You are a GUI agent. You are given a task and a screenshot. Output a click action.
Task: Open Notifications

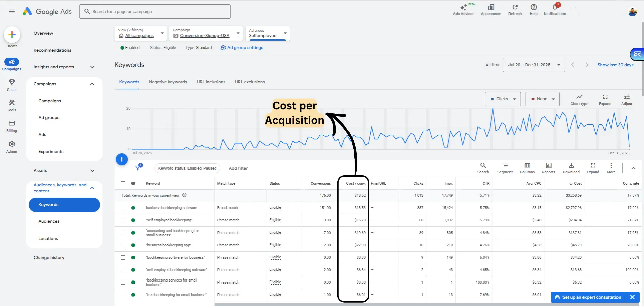pyautogui.click(x=555, y=9)
